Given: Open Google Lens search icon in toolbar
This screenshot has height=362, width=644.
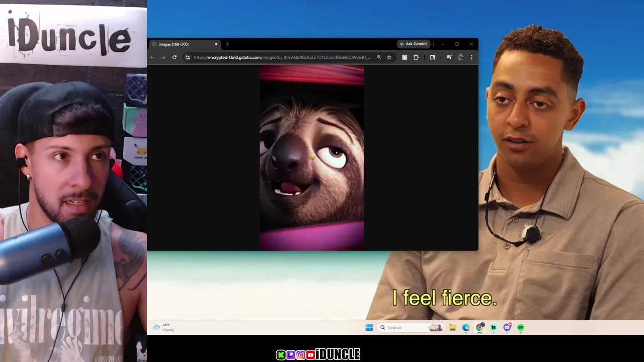Looking at the screenshot, I should [x=432, y=57].
